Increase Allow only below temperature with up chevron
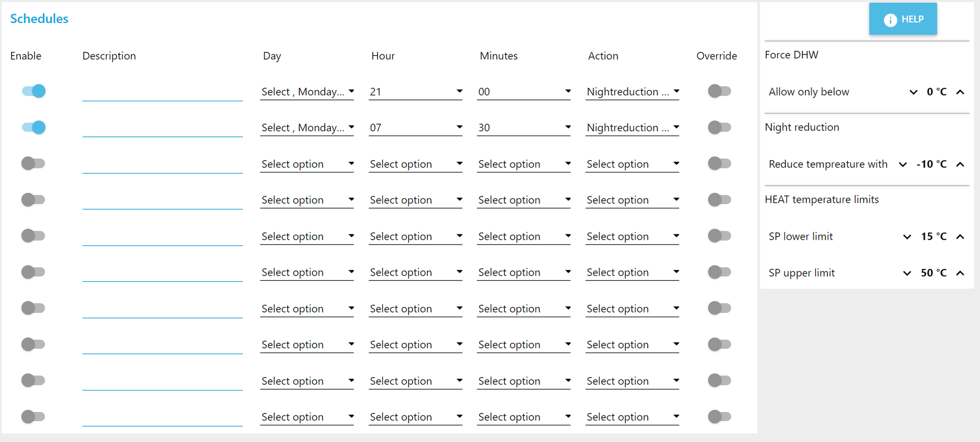The width and height of the screenshot is (980, 442). coord(960,92)
